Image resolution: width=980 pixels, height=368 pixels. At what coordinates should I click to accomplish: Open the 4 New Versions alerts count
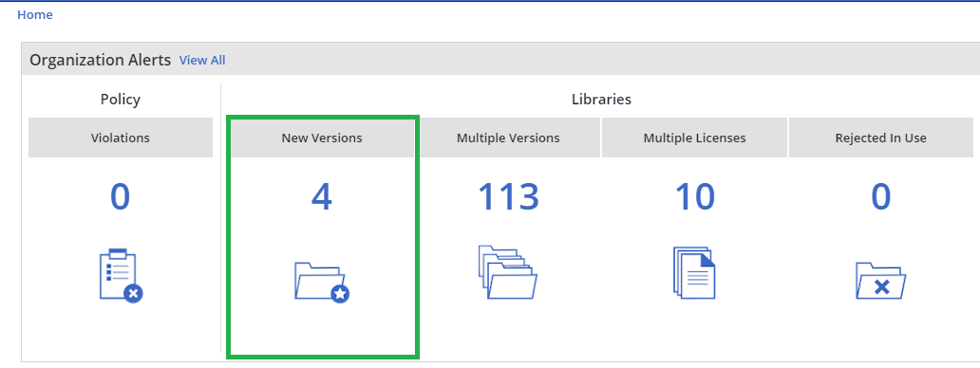tap(322, 197)
